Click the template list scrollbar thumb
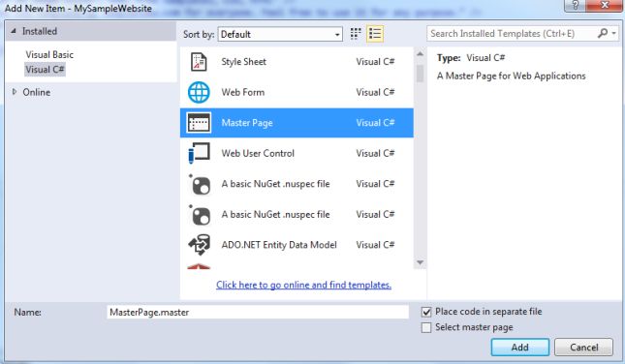The height and width of the screenshot is (364, 625). [x=420, y=74]
